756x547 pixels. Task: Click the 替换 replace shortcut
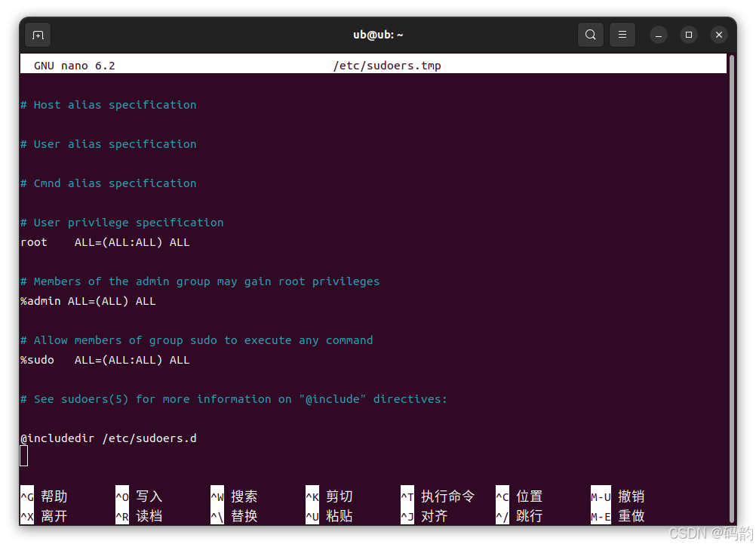pyautogui.click(x=234, y=516)
